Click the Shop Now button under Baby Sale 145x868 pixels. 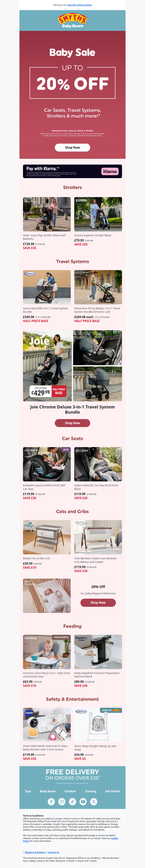coord(72,147)
